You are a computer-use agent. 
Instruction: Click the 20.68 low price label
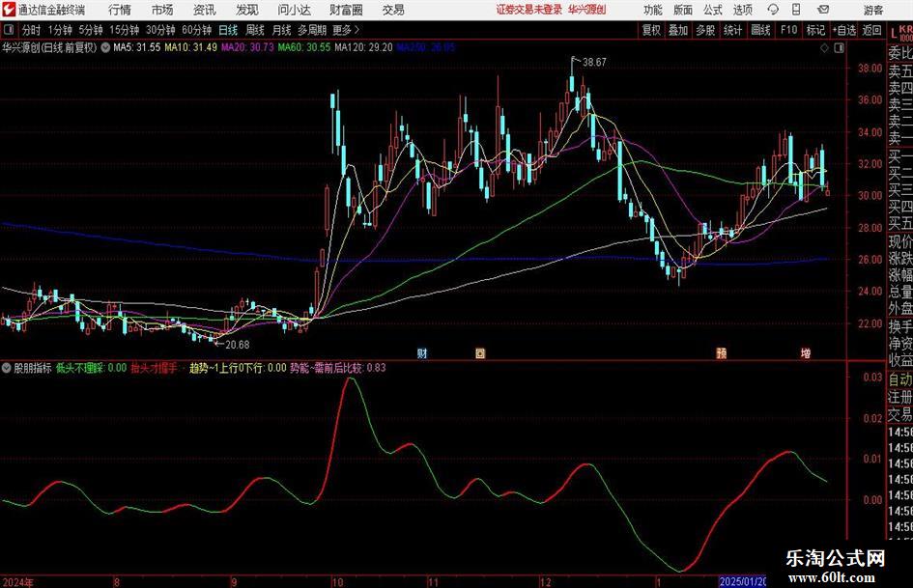pos(237,345)
